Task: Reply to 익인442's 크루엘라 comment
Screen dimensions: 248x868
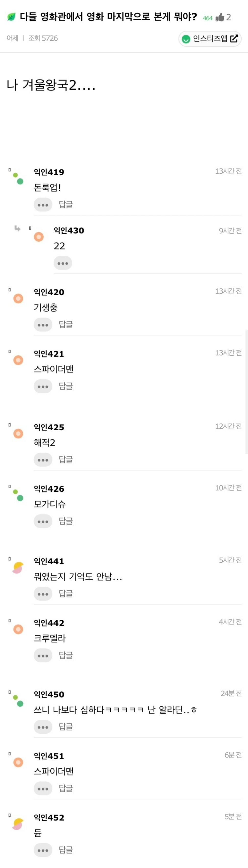Action: coord(66,655)
